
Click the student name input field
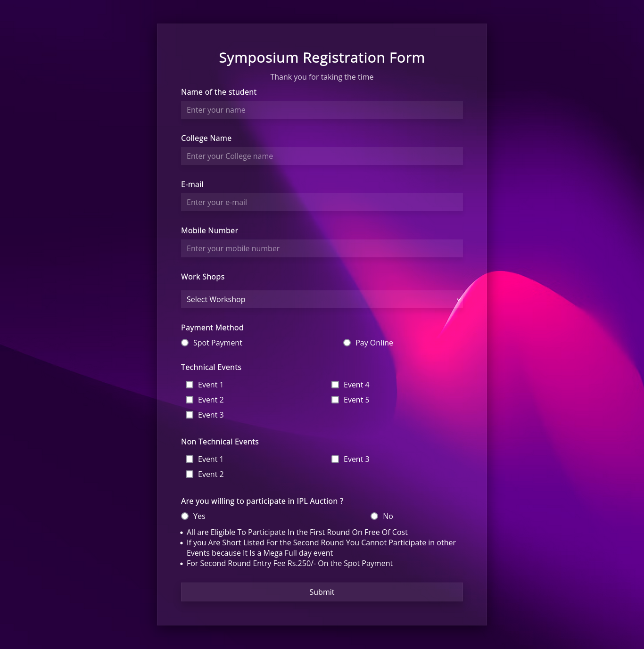[322, 110]
